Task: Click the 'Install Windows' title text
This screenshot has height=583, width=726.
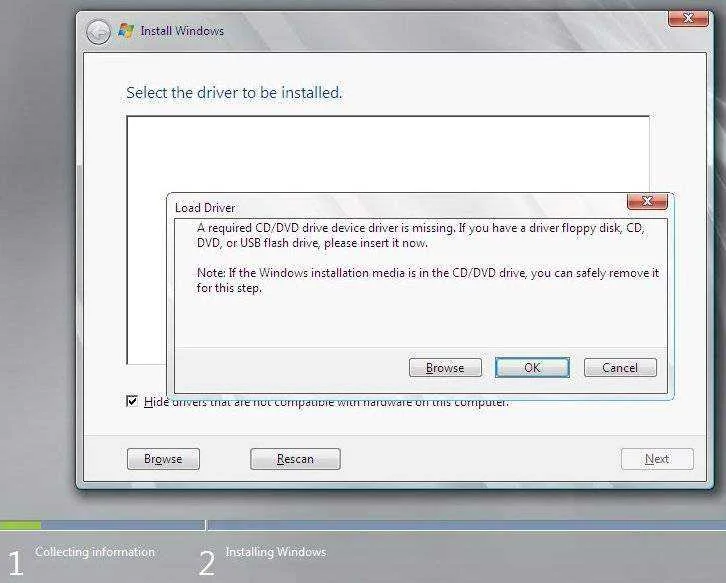Action: [182, 31]
